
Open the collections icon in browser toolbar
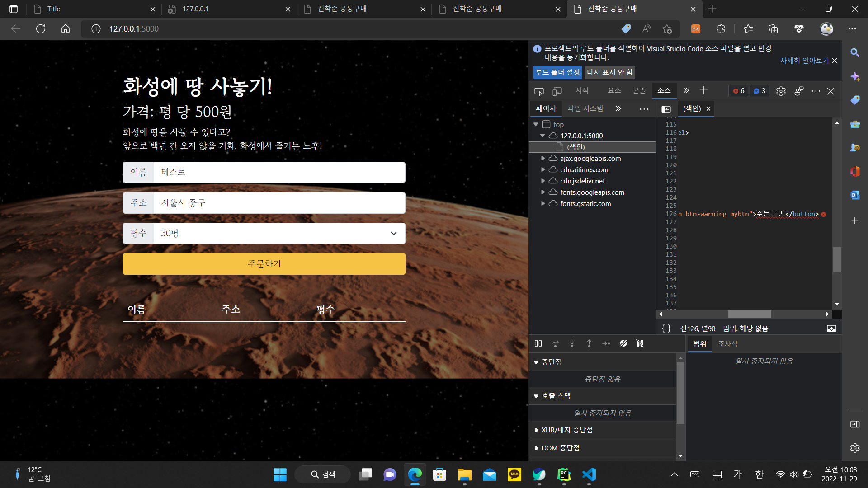pyautogui.click(x=773, y=29)
